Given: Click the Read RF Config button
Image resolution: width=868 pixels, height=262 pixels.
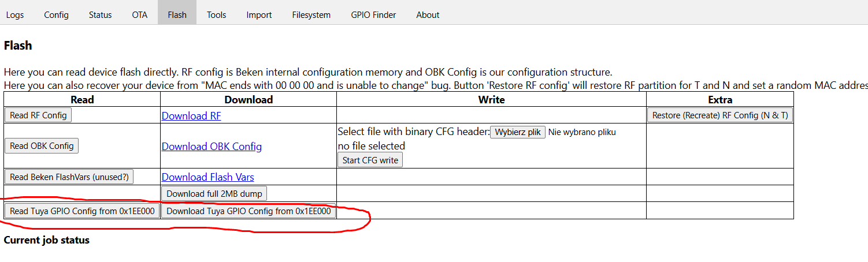Looking at the screenshot, I should coord(38,115).
